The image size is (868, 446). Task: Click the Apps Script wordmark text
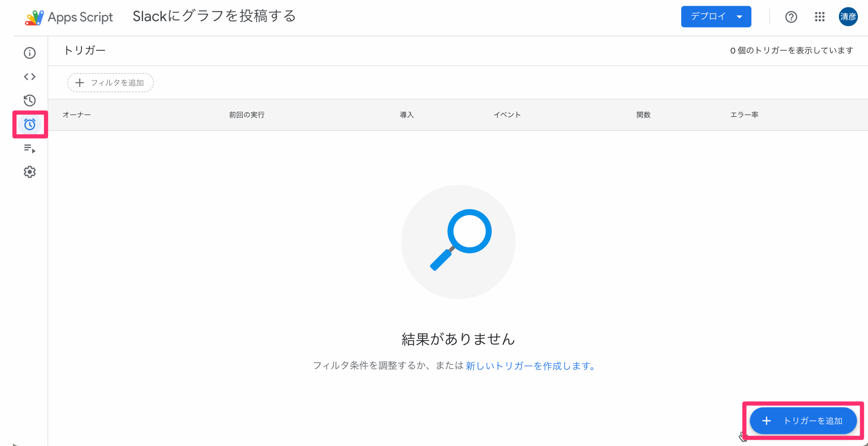click(x=80, y=17)
